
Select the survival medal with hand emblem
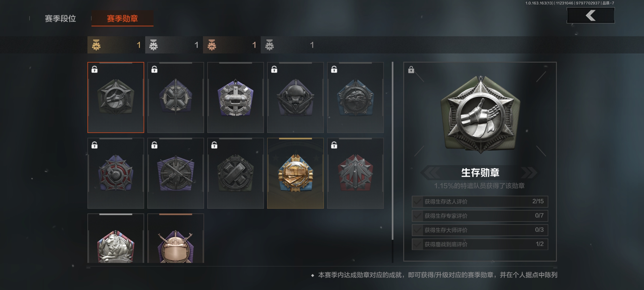116,97
